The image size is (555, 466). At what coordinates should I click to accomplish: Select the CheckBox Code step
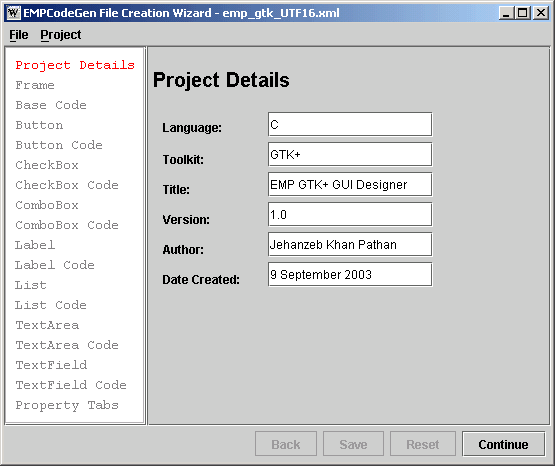pos(67,185)
